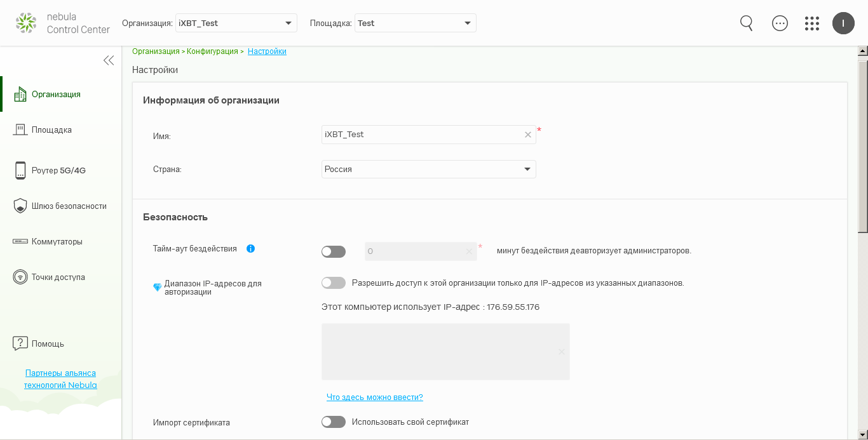The height and width of the screenshot is (440, 868).
Task: Enable use own certificate toggle
Action: click(x=333, y=422)
